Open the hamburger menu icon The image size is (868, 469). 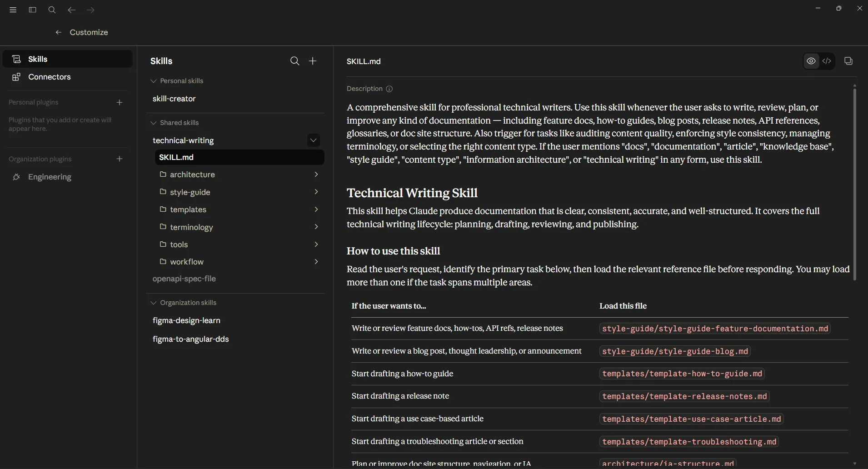pos(13,10)
